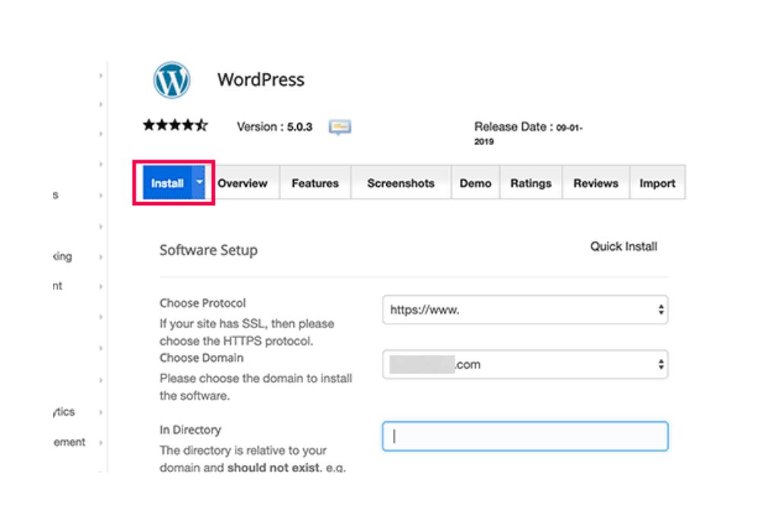Click the 'Version : 5.0.3' text

pyautogui.click(x=274, y=127)
